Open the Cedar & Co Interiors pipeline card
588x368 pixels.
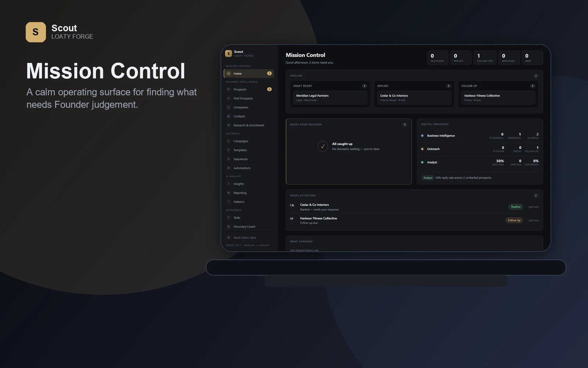pyautogui.click(x=414, y=98)
